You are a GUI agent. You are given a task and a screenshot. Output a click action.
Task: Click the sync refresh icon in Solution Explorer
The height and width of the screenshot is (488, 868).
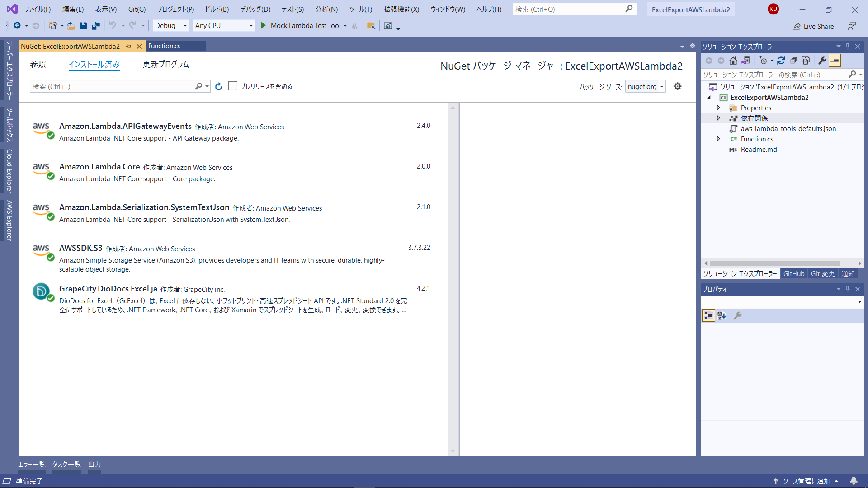pyautogui.click(x=781, y=61)
